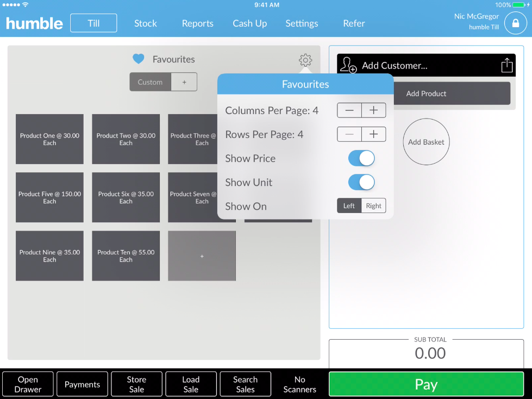Open the Favourites settings gear icon

coord(305,60)
